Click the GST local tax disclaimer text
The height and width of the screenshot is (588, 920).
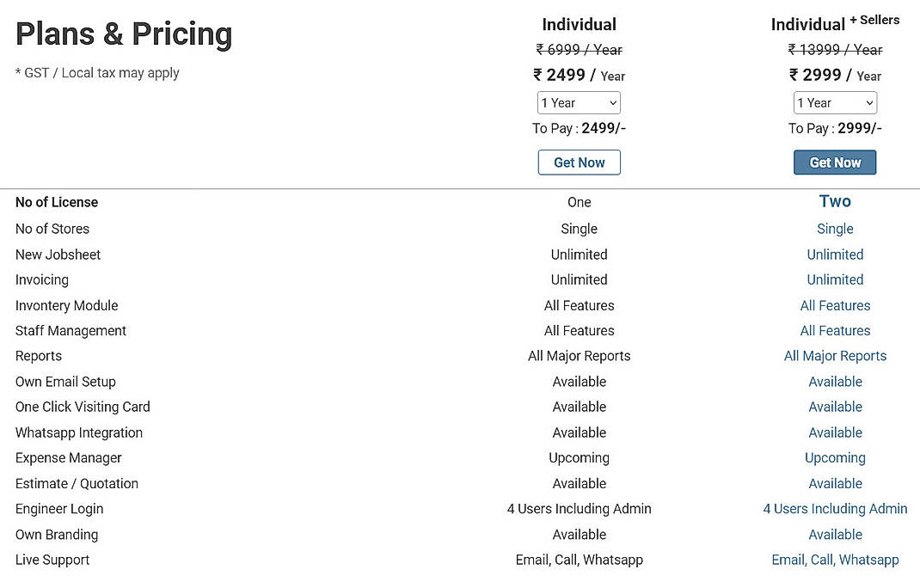tap(96, 73)
